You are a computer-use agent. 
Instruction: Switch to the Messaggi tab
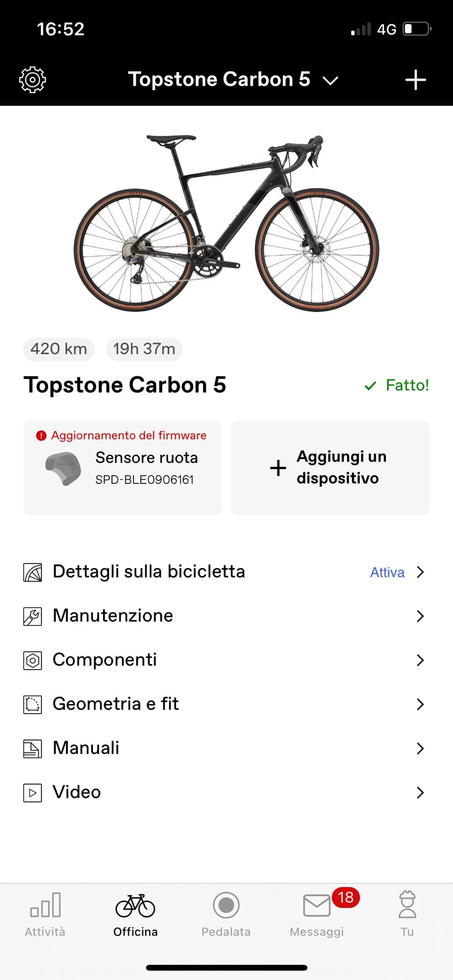(317, 914)
